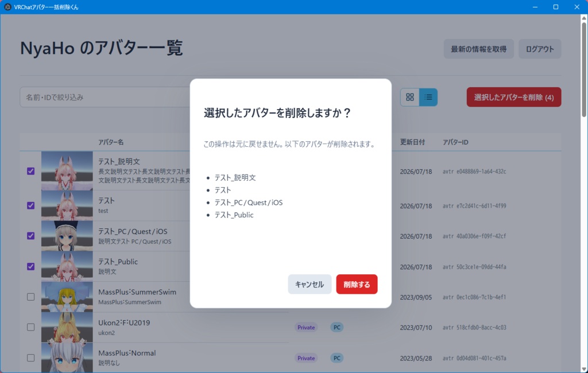This screenshot has width=588, height=373.
Task: Click the アバターID column header
Action: [455, 142]
